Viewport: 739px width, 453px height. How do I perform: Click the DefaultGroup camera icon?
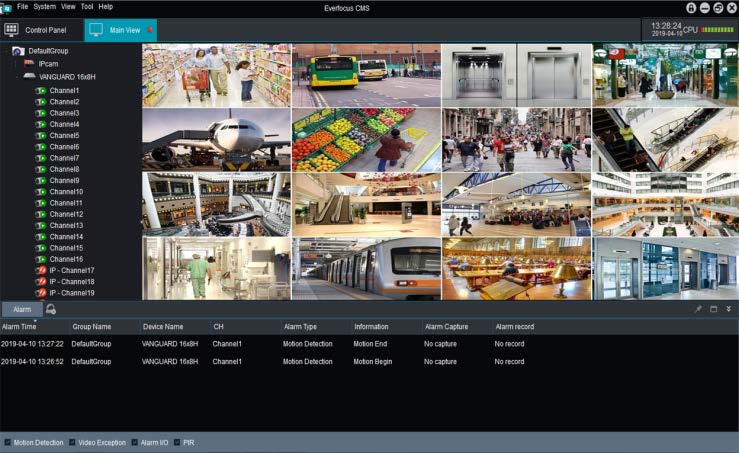point(18,51)
